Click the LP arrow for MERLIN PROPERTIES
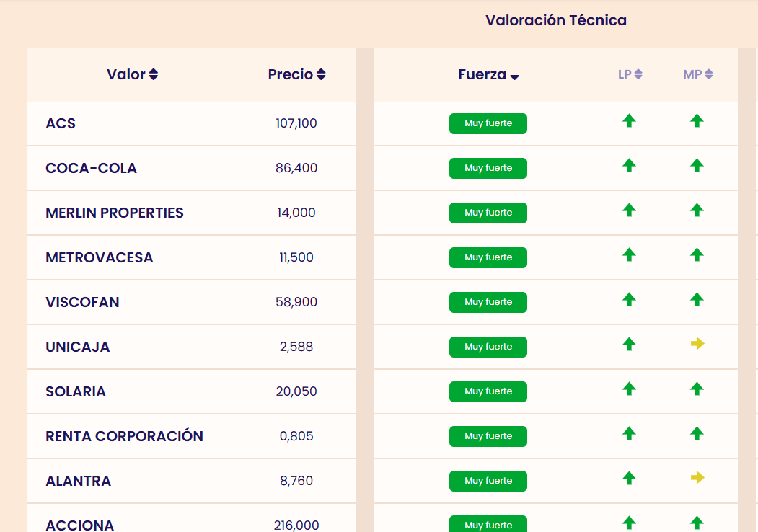The image size is (758, 532). [629, 210]
